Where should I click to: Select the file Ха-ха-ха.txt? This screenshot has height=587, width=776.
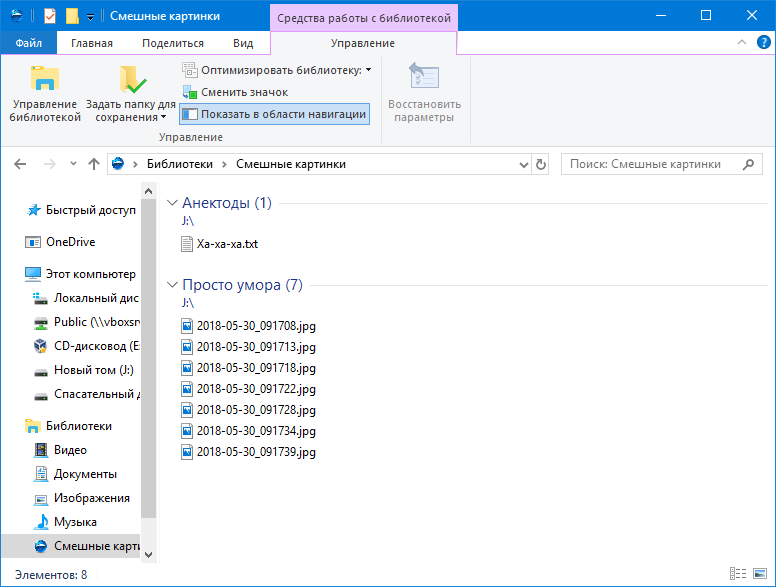tap(219, 244)
